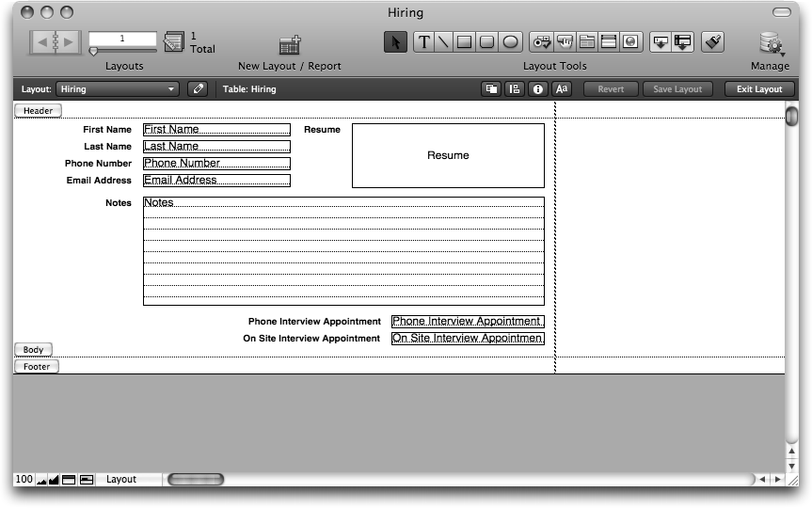
Task: Click the zoom percentage 100 box
Action: (x=24, y=480)
